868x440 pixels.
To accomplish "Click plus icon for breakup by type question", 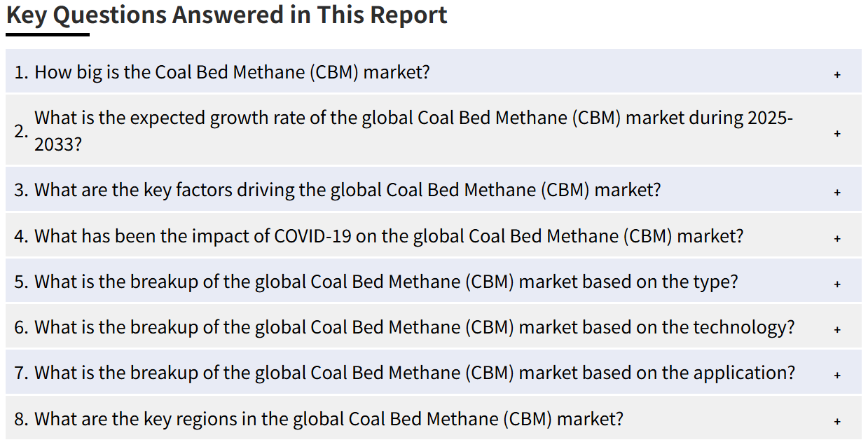I will coord(836,284).
